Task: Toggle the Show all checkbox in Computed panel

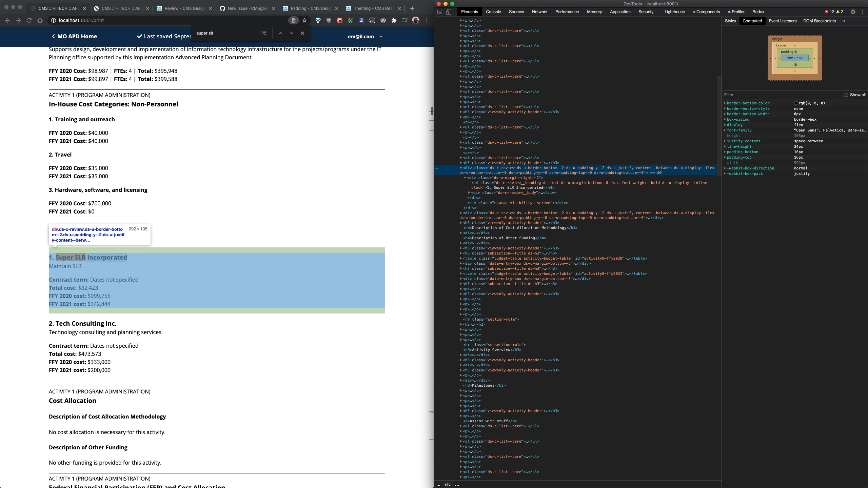Action: [846, 95]
